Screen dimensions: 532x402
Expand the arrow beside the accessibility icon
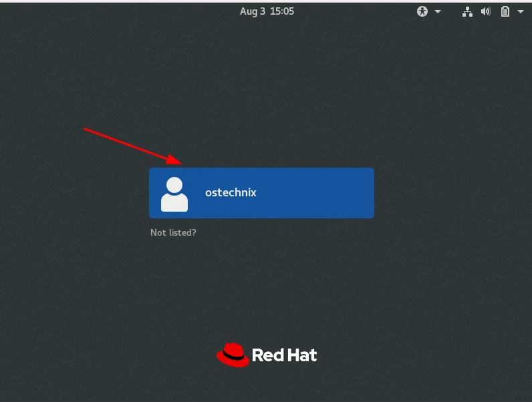(x=438, y=11)
